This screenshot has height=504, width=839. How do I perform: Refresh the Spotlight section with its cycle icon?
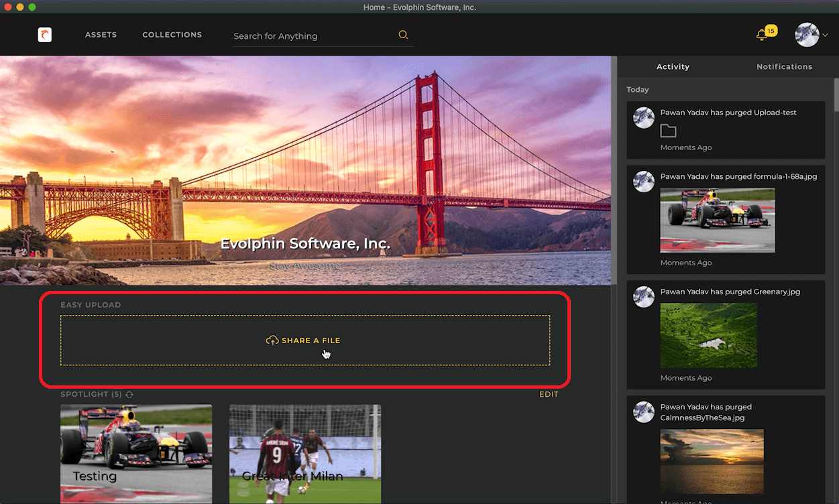pyautogui.click(x=129, y=394)
